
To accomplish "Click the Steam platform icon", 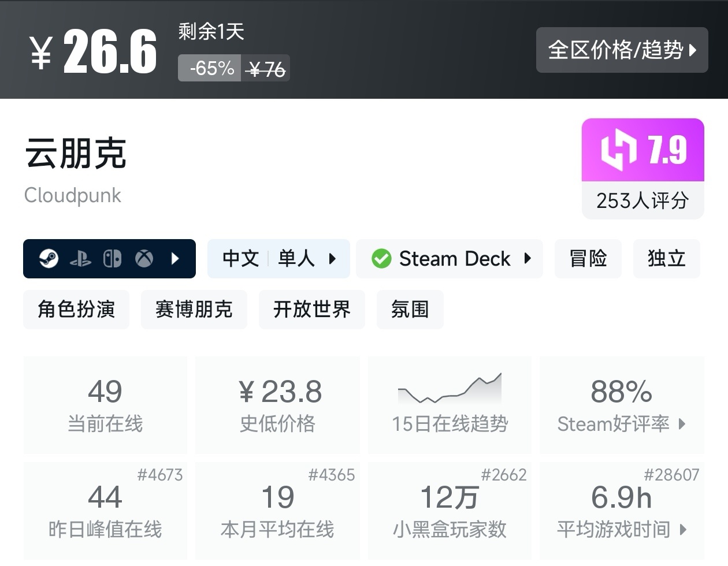I will 49,259.
